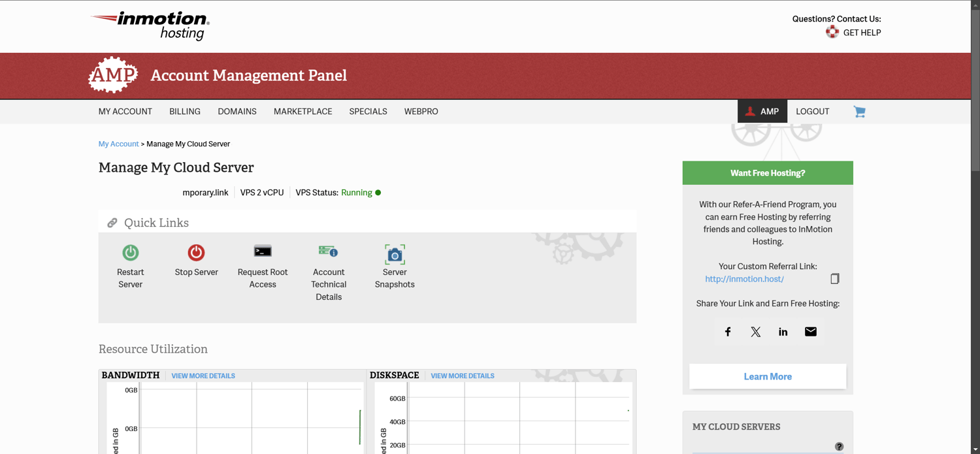Click the shopping cart icon
This screenshot has height=454, width=980.
(859, 112)
